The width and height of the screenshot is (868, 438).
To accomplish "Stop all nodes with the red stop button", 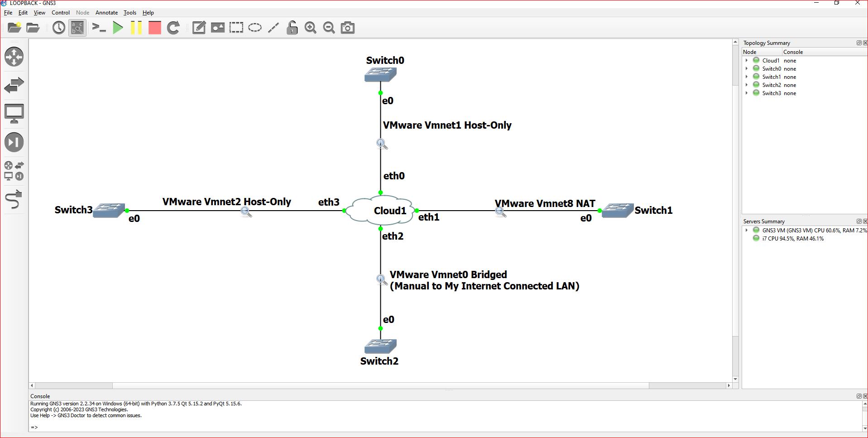I will point(154,28).
